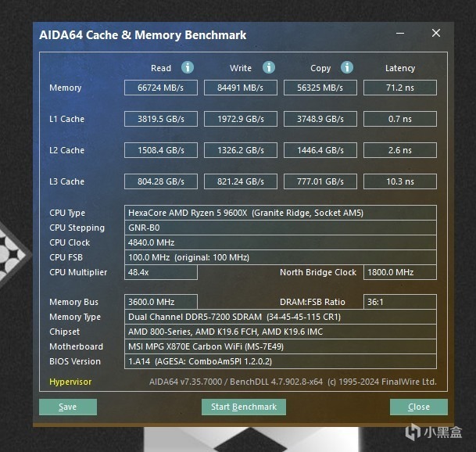Click the Memory Bus value 3600.0 MHz
The image size is (476, 452).
(161, 302)
